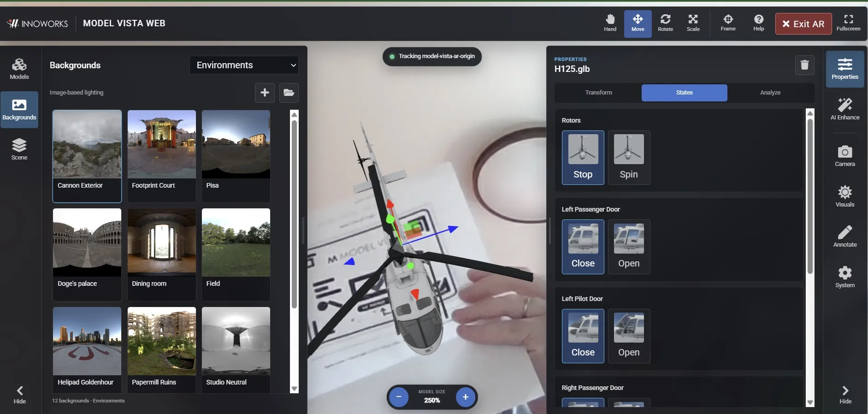Image resolution: width=868 pixels, height=414 pixels.
Task: Switch to the Rotate tool
Action: tap(665, 24)
